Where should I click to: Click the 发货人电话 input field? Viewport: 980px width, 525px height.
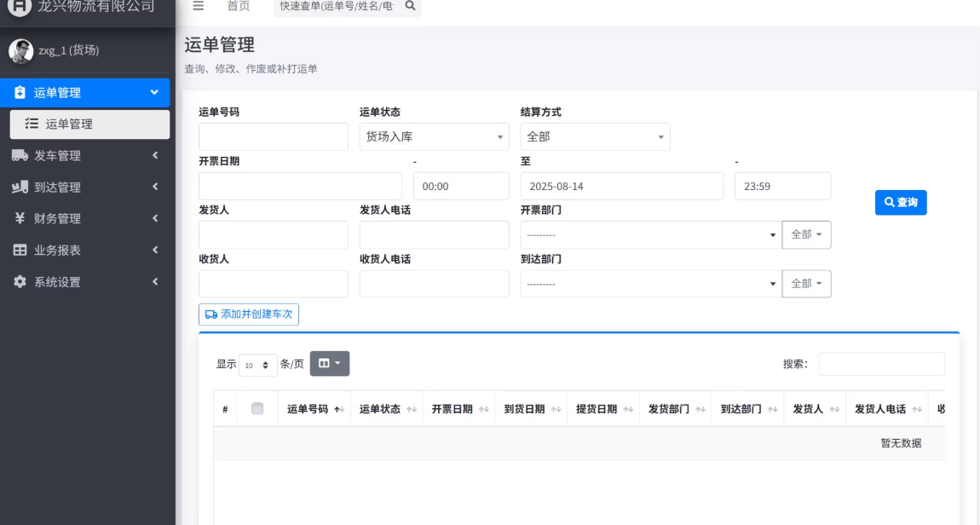click(434, 235)
